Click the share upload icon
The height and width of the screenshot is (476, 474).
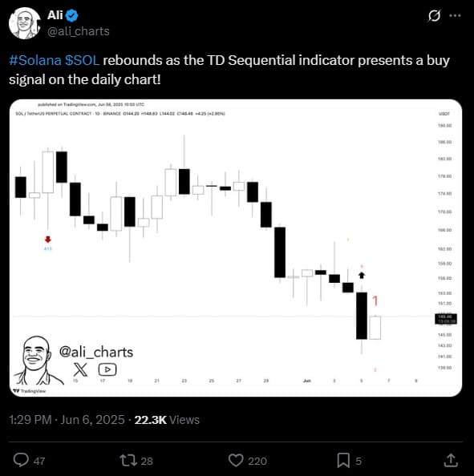[x=451, y=460]
